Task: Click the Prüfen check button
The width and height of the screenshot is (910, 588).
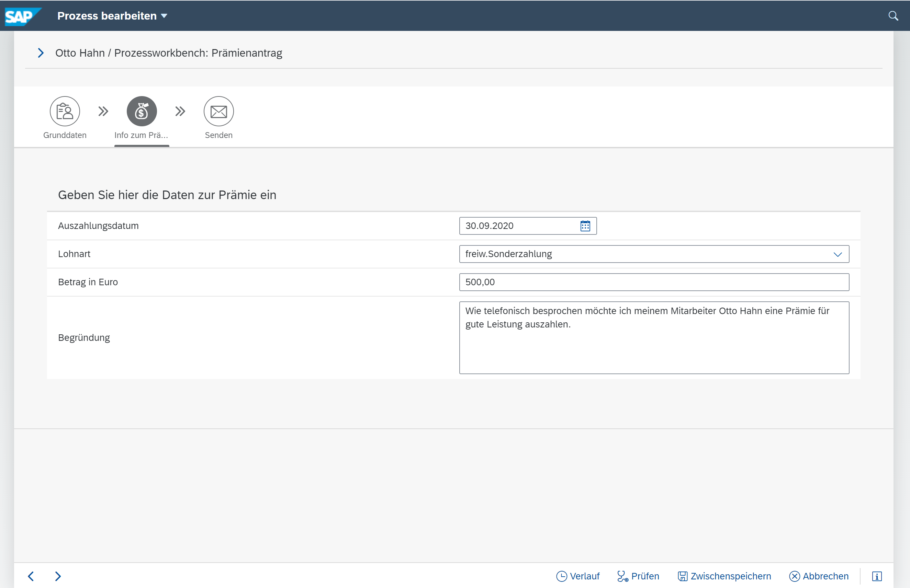Action: point(638,576)
